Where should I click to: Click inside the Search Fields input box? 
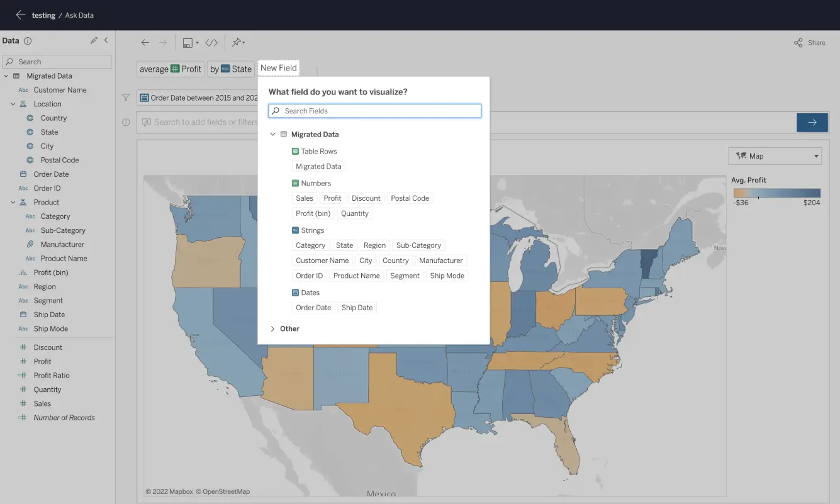click(374, 110)
